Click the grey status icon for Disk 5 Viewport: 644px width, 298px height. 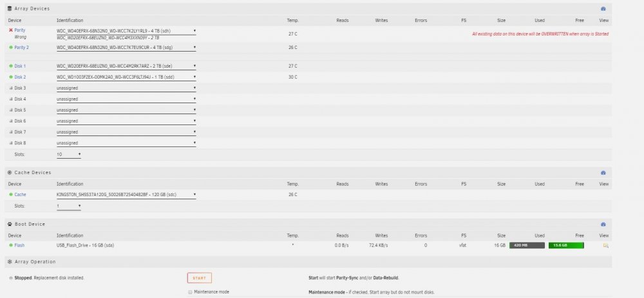coord(11,110)
